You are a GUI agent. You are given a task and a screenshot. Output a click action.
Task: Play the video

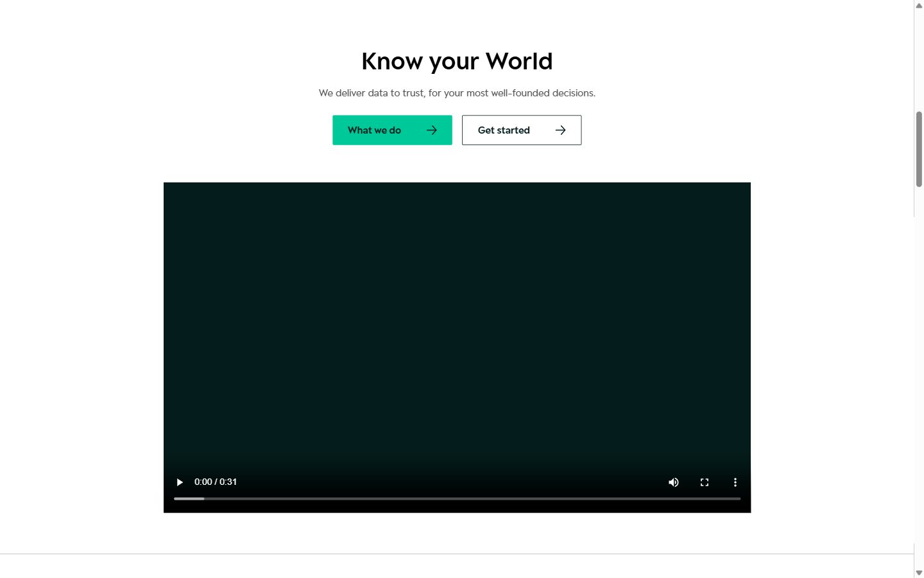click(x=180, y=482)
